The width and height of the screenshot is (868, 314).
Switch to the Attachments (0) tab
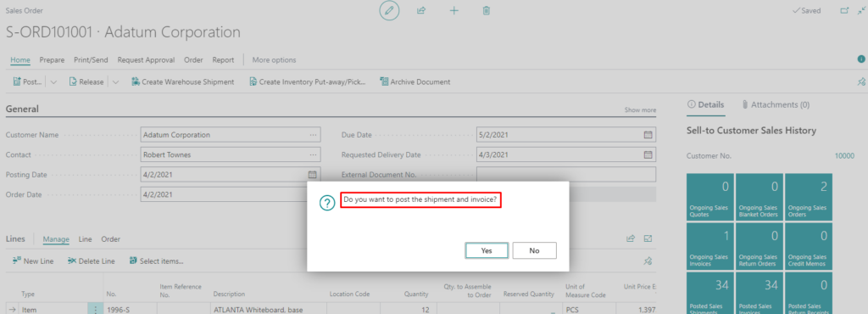click(776, 104)
